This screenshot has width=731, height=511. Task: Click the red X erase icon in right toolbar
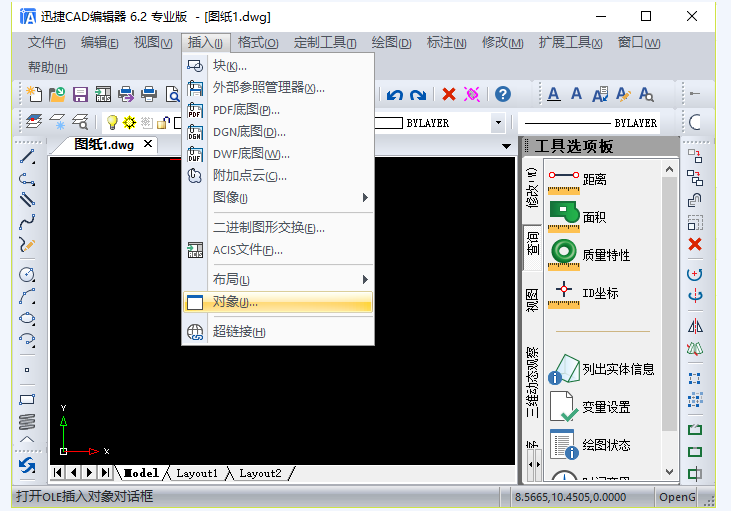tap(695, 244)
